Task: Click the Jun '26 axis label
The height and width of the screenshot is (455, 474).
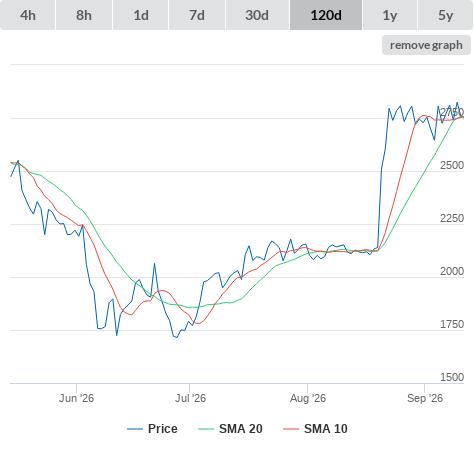Action: 76,398
